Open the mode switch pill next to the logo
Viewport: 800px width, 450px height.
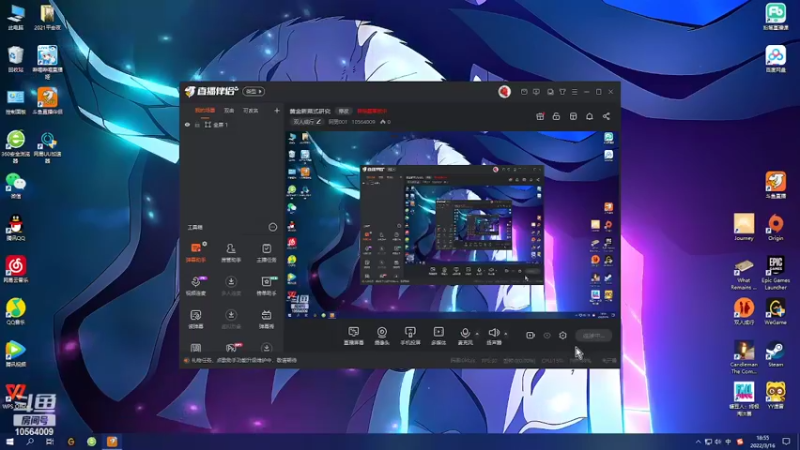click(254, 91)
